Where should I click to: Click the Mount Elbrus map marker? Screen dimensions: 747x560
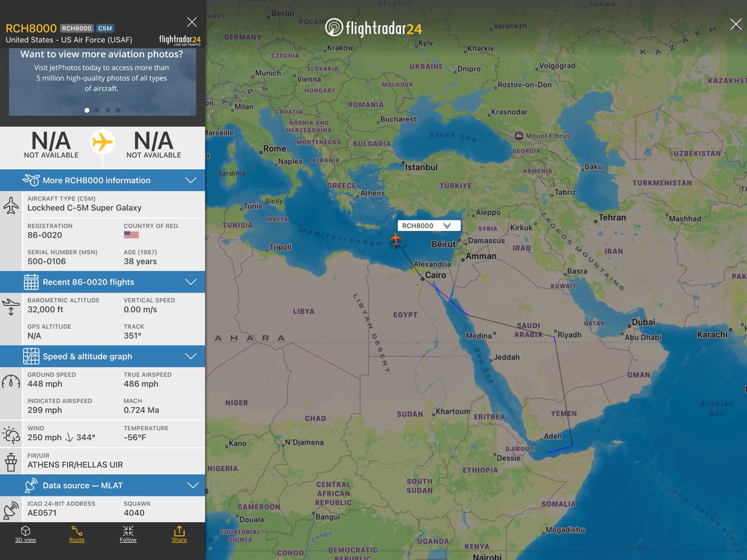519,135
